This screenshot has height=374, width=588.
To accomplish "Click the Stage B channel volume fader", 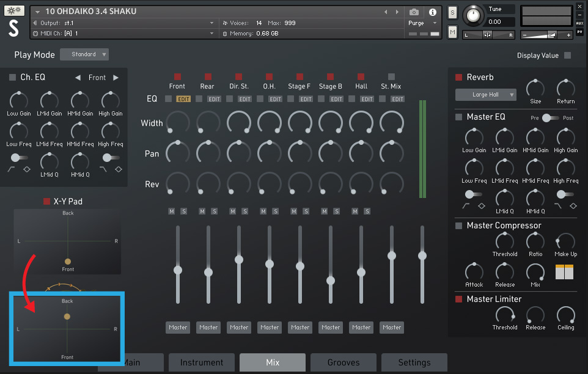I will click(331, 280).
